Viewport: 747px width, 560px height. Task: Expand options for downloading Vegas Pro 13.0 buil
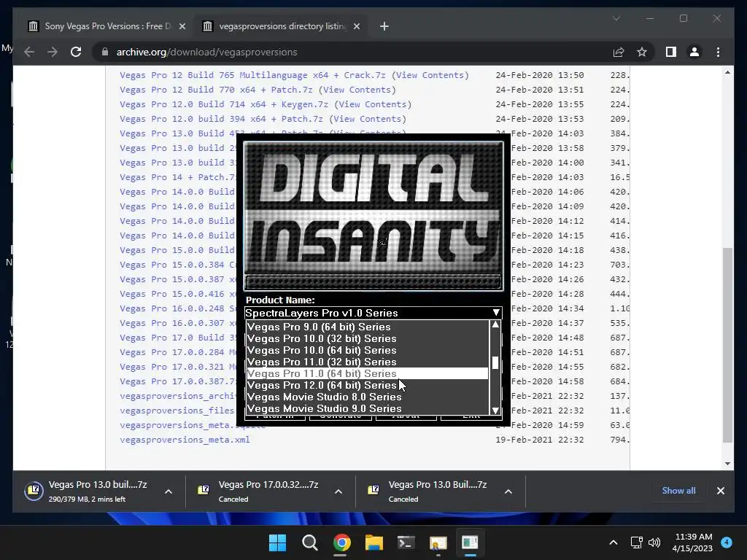(169, 491)
